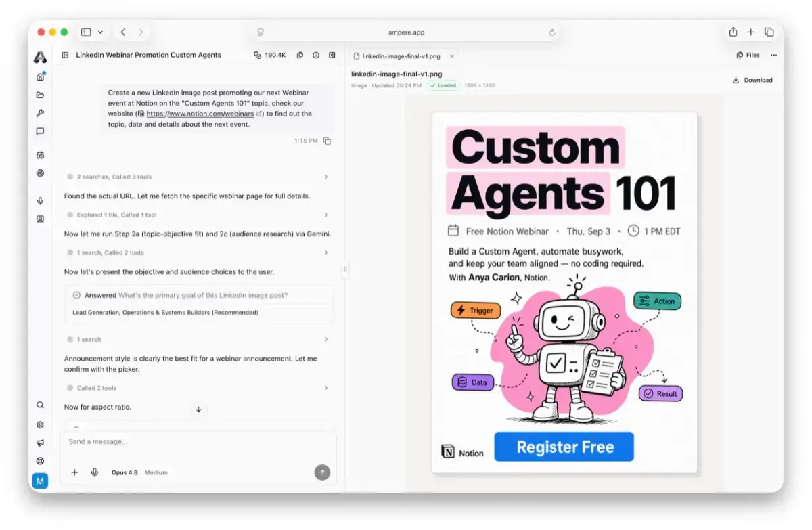Image resolution: width=812 pixels, height=530 pixels.
Task: Open the Files panel button
Action: [x=748, y=56]
